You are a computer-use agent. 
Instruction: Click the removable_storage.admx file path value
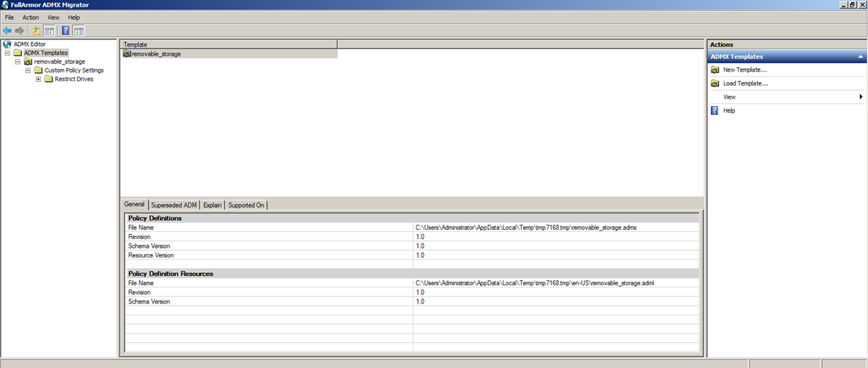[527, 228]
